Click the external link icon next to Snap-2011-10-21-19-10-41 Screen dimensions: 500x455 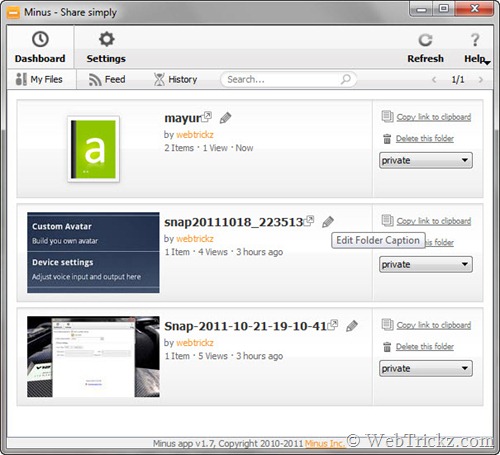[333, 324]
